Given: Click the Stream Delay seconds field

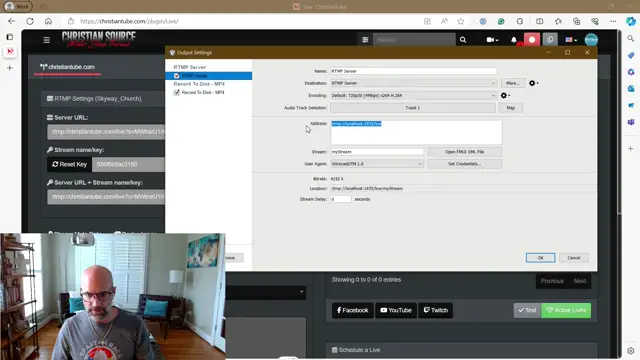Looking at the screenshot, I should click(340, 199).
